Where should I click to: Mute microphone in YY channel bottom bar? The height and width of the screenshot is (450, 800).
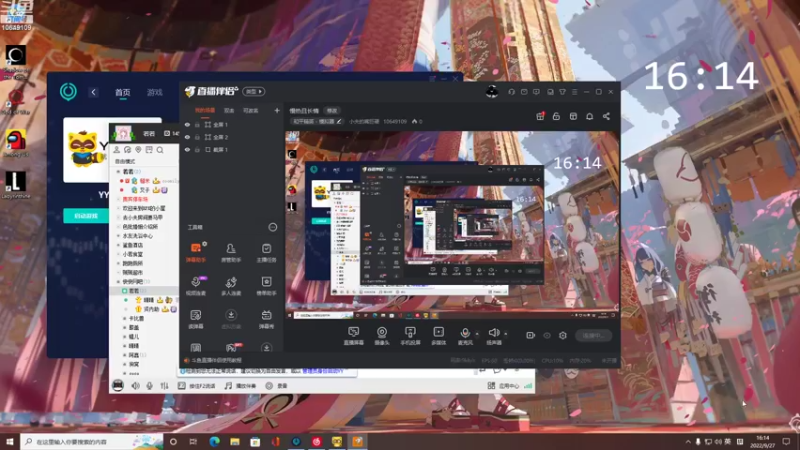point(149,386)
